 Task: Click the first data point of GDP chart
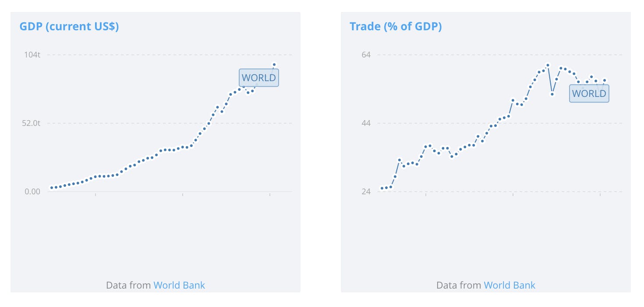[51, 188]
